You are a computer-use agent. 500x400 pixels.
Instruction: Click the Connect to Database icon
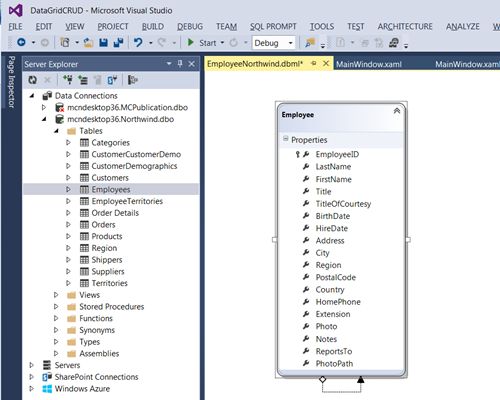click(x=68, y=80)
